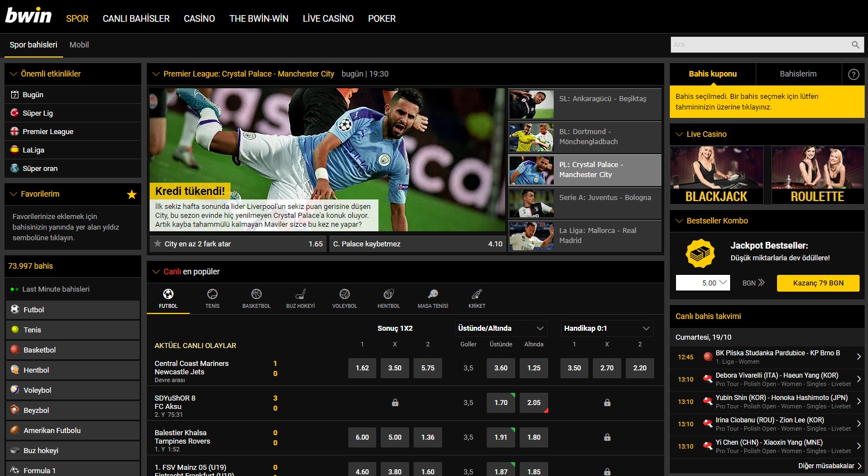Image resolution: width=868 pixels, height=476 pixels.
Task: Switch to the Mobil tab
Action: coord(79,45)
